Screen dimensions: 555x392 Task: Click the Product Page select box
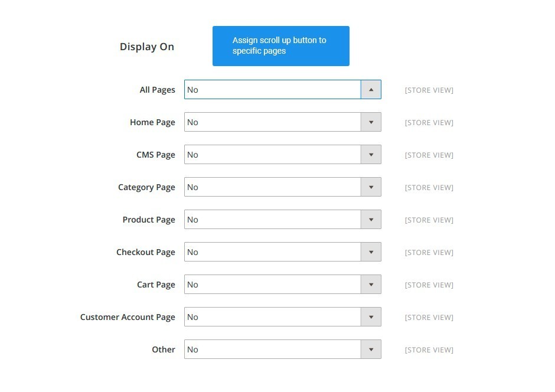(x=283, y=220)
